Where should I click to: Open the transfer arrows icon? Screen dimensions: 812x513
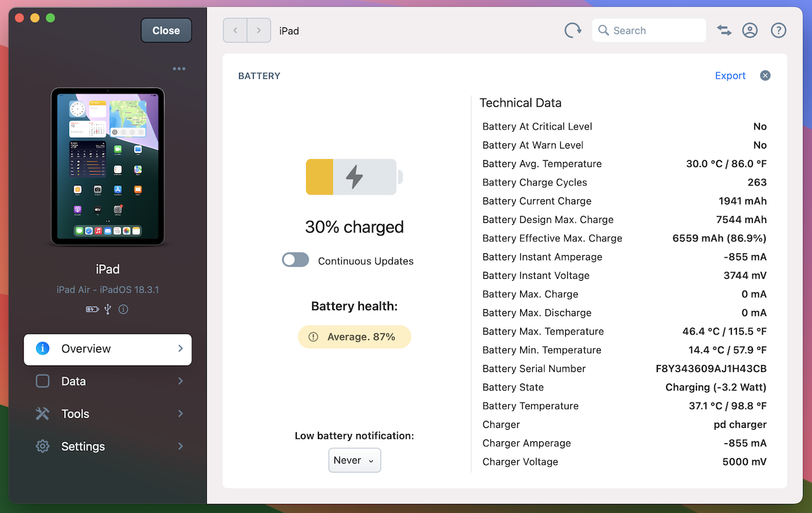(724, 30)
